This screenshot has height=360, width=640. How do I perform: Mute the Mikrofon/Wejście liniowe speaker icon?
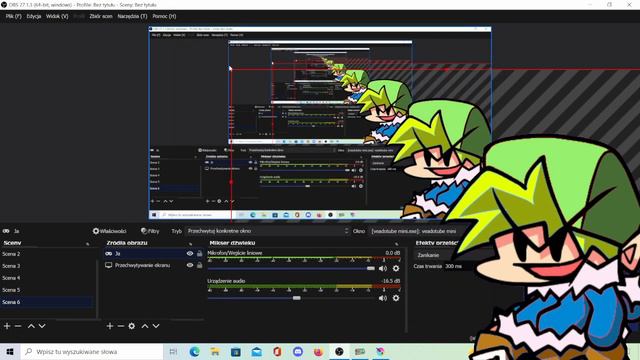click(x=383, y=268)
